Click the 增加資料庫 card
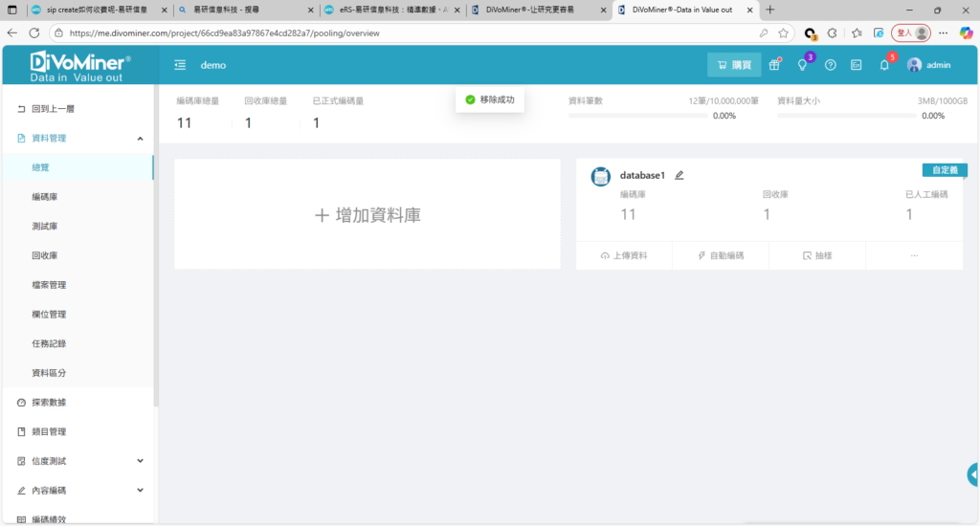980x526 pixels. pyautogui.click(x=367, y=215)
